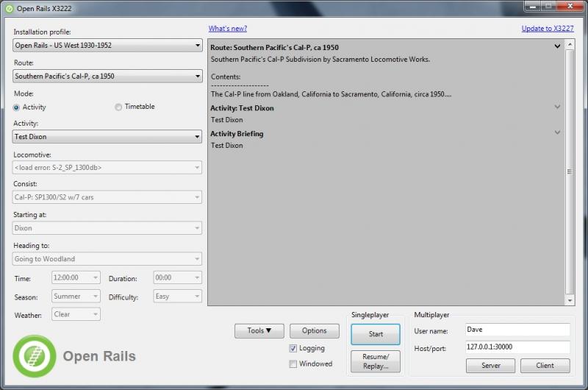Open the Weather dropdown
The width and height of the screenshot is (588, 390).
[x=76, y=314]
